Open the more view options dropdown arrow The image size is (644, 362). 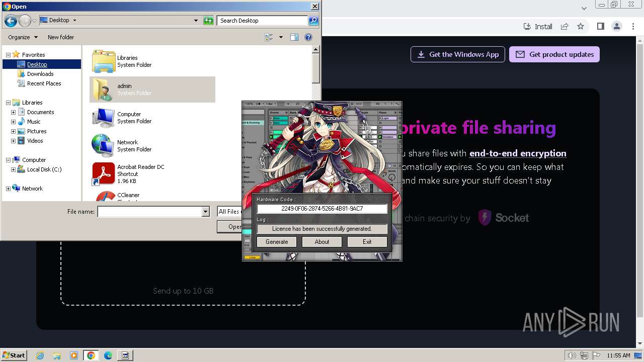point(281,37)
